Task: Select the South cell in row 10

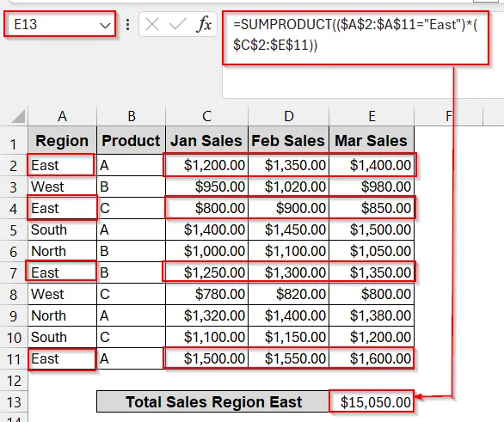Action: click(63, 337)
